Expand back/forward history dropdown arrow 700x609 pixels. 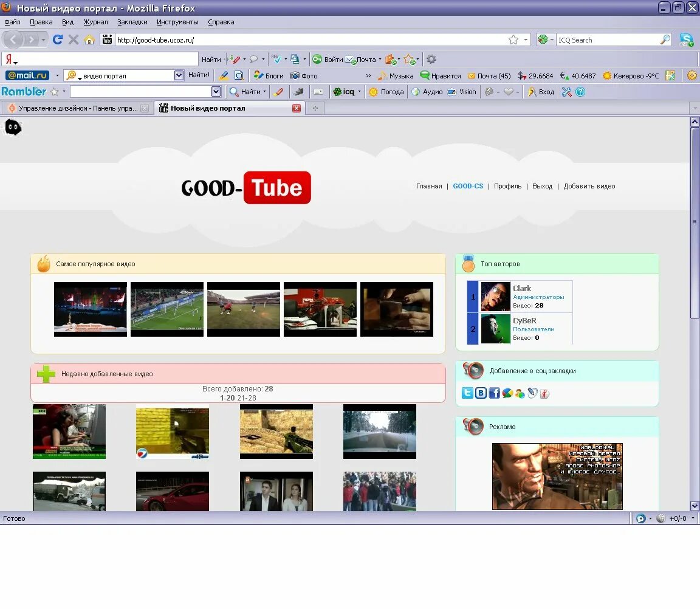point(43,40)
